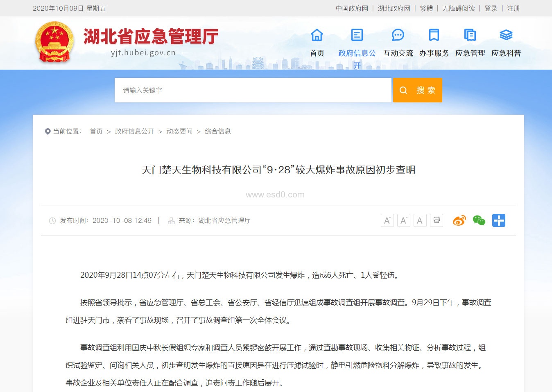The width and height of the screenshot is (552, 392).
Task: Decrease font size with A- button
Action: [x=404, y=220]
